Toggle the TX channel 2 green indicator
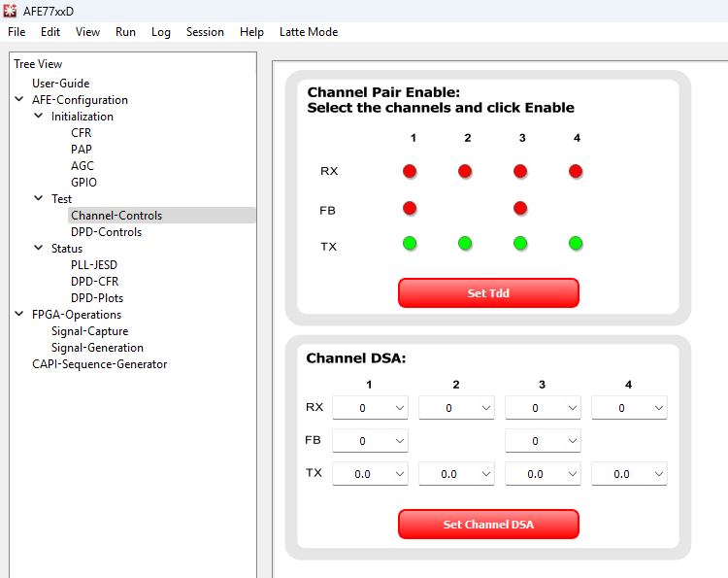The width and height of the screenshot is (728, 578). (465, 243)
